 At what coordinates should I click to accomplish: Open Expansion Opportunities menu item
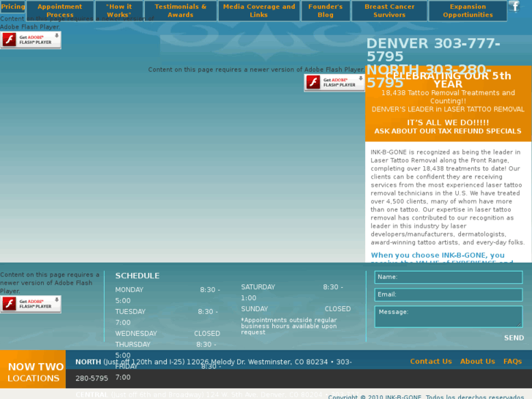click(468, 10)
